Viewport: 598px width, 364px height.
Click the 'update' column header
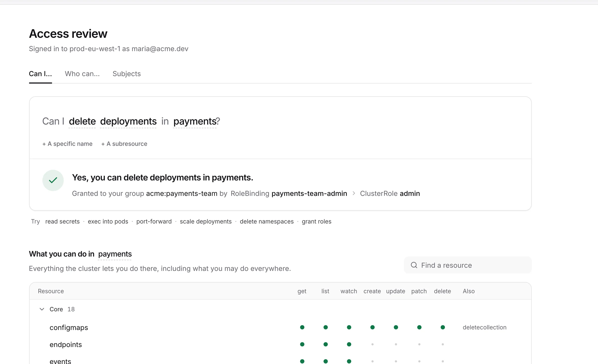pyautogui.click(x=396, y=291)
